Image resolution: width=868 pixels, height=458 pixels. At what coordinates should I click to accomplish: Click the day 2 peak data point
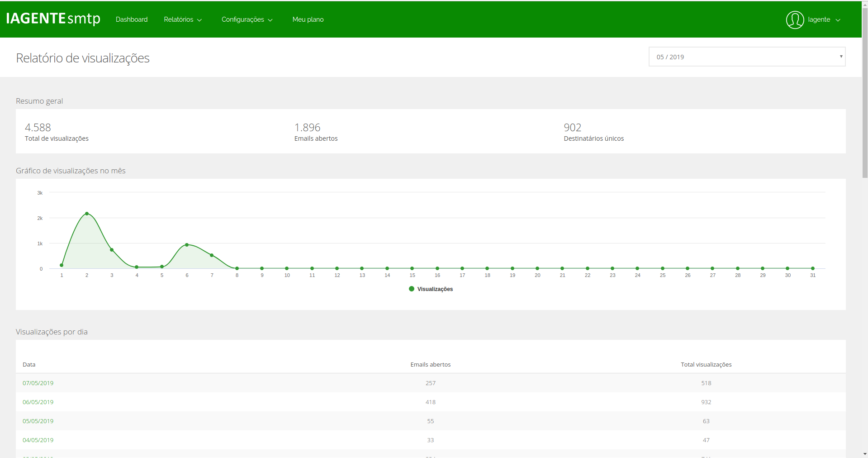(x=87, y=214)
